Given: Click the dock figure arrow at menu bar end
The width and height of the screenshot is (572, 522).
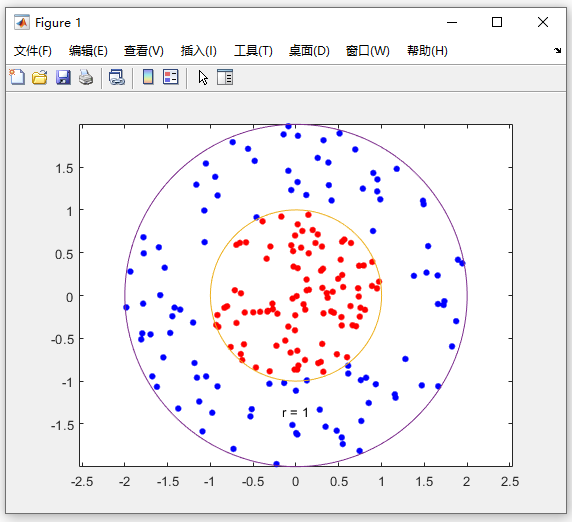Looking at the screenshot, I should click(x=557, y=50).
